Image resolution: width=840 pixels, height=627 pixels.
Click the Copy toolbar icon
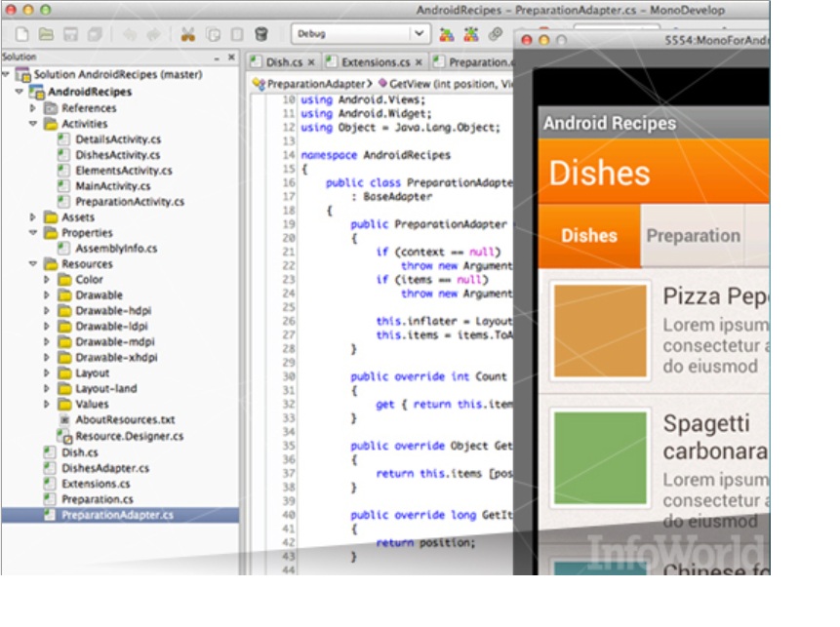(213, 35)
